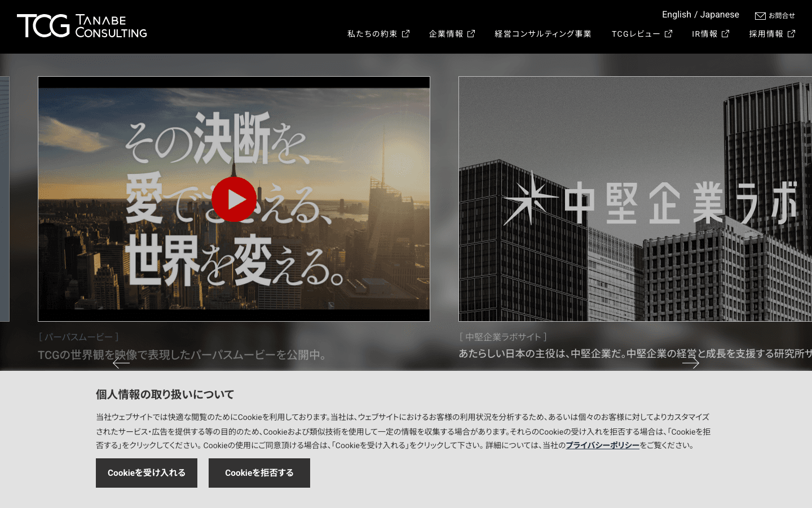The width and height of the screenshot is (812, 508).
Task: Reject cookies with Cookieを拒否する button
Action: click(x=259, y=473)
